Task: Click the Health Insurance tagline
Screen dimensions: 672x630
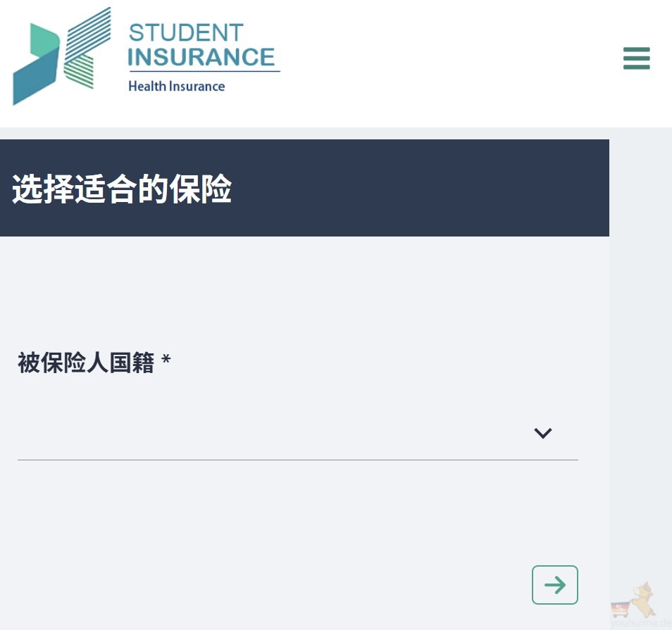Action: tap(176, 87)
